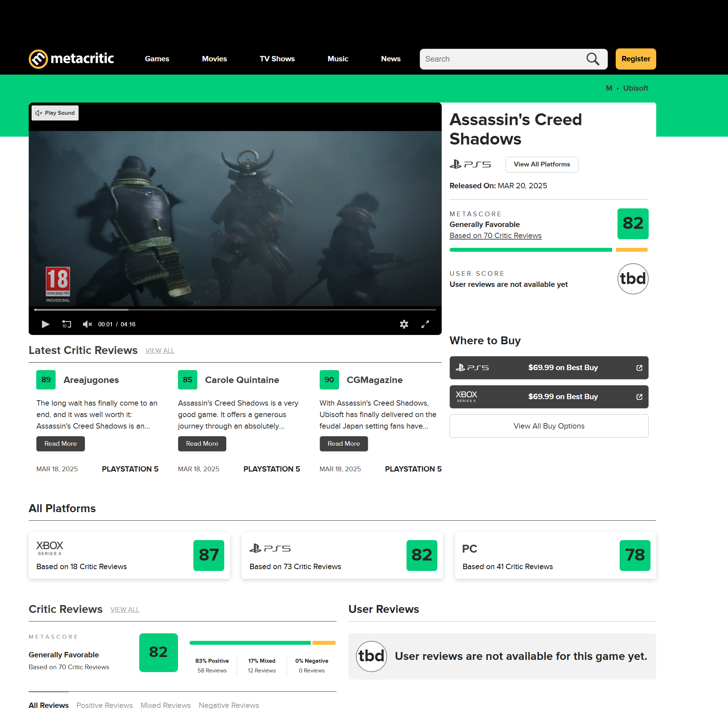Click the 82 Metascore badge in sidebar

pos(633,223)
